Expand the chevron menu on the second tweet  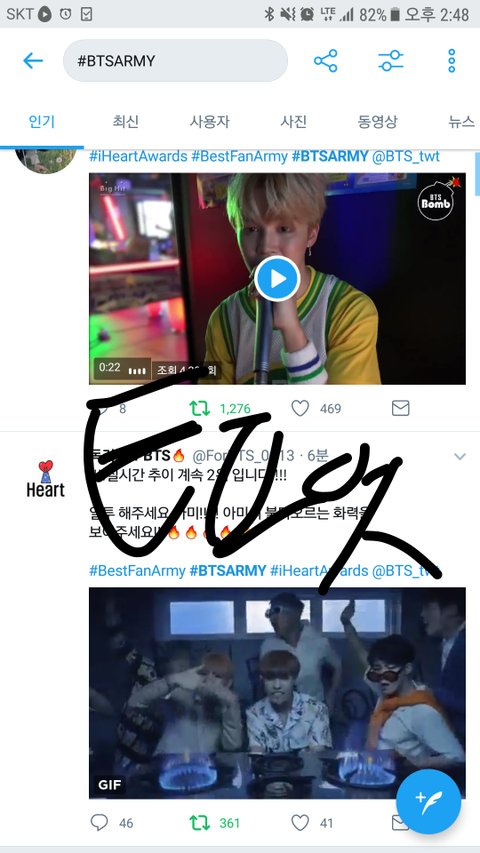point(460,456)
